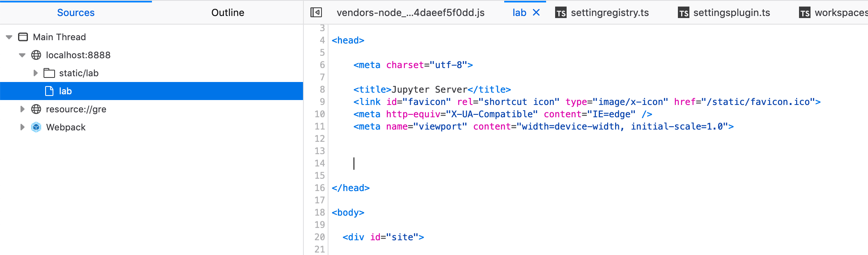Click the lab file document icon
The image size is (868, 255).
49,91
